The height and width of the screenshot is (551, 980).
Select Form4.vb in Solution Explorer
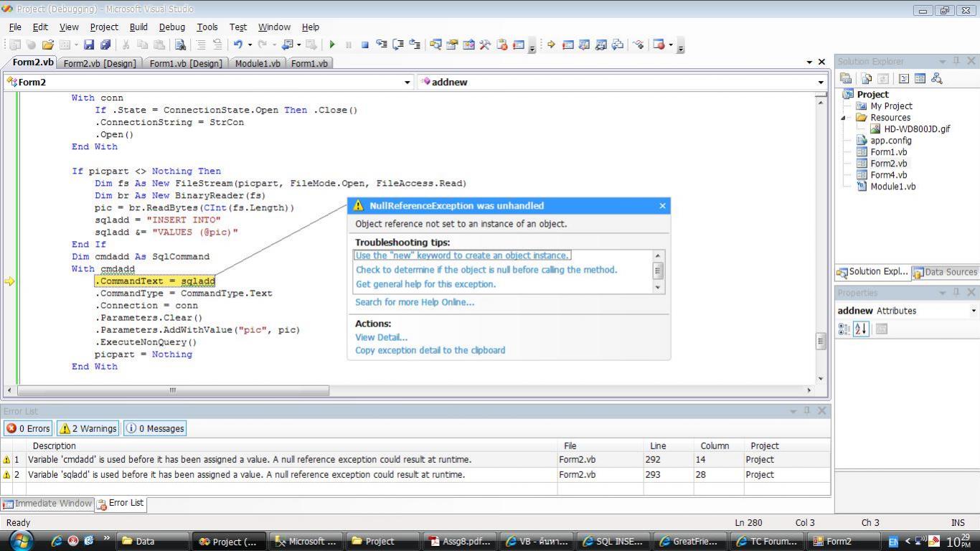pos(888,175)
